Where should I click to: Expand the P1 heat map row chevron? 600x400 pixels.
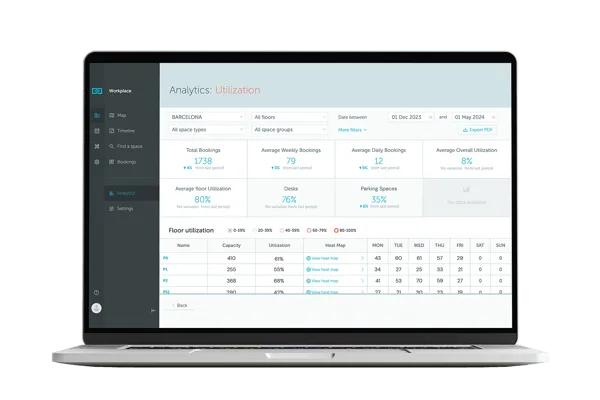(362, 269)
